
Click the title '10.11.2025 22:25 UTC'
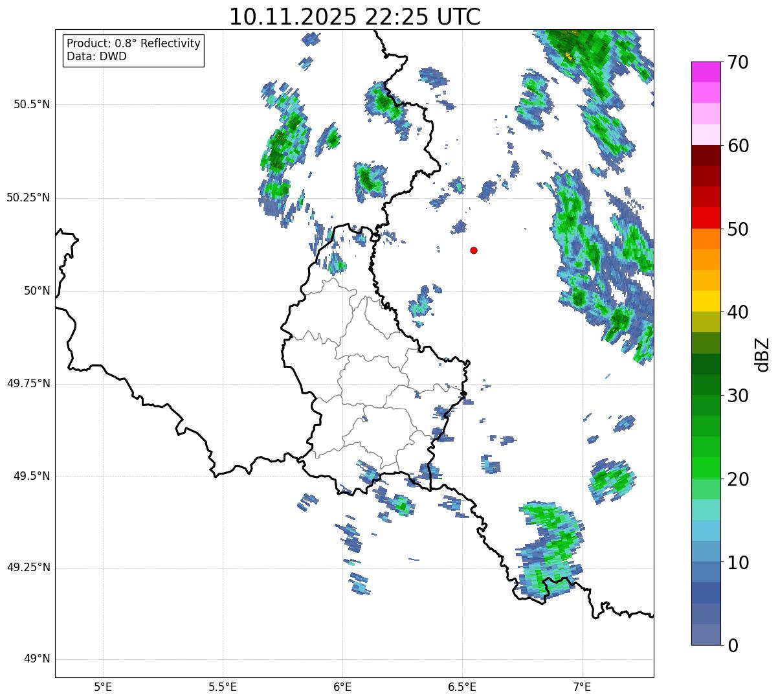tap(355, 17)
